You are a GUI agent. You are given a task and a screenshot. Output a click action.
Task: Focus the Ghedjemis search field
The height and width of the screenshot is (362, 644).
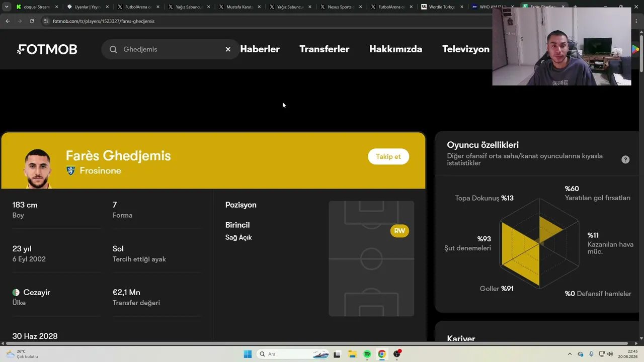coord(170,49)
